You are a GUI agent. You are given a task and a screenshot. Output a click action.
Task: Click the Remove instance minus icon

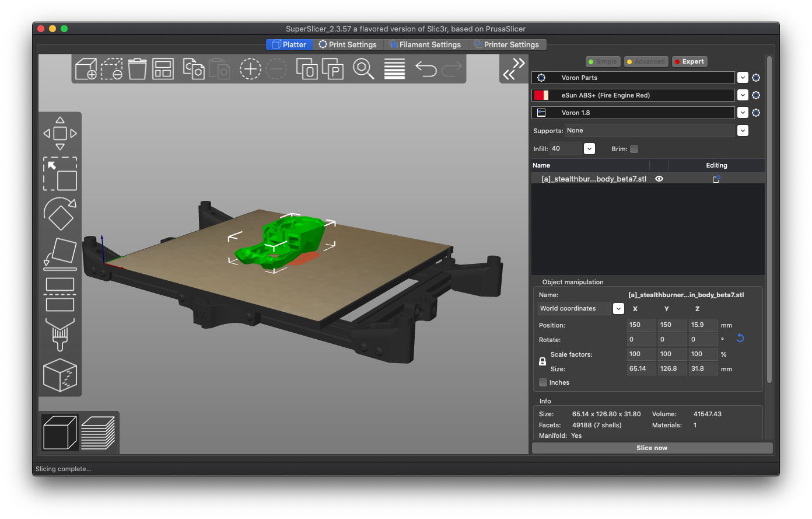(x=276, y=69)
